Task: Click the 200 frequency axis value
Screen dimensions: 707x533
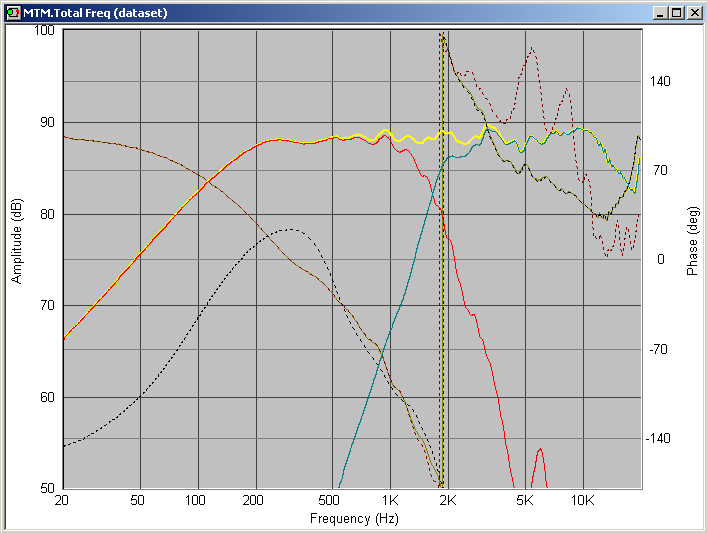Action: (x=253, y=500)
